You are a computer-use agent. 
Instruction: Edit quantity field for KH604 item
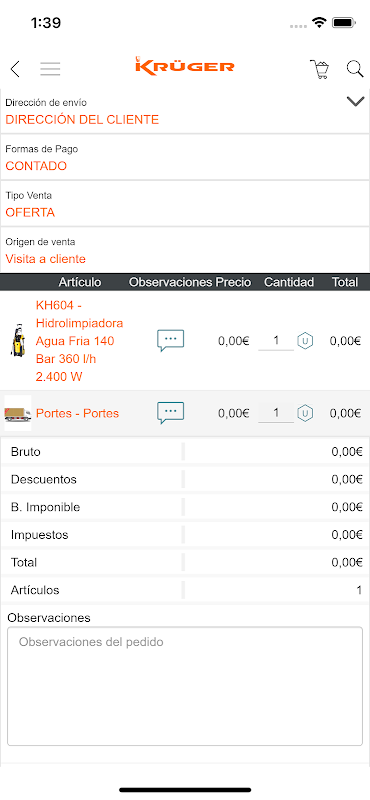[x=276, y=341]
